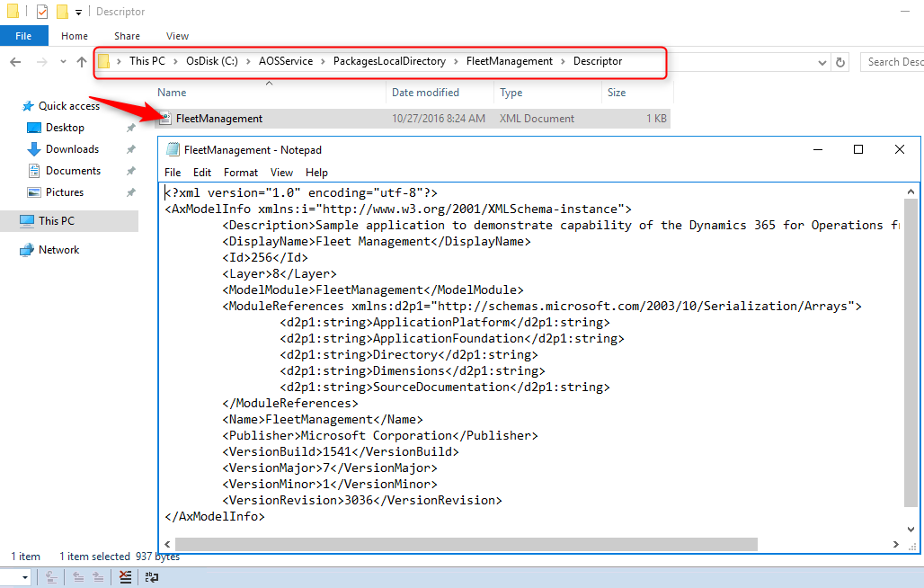The image size is (924, 588).
Task: Click the Properties quick access toolbar icon
Action: point(42,11)
